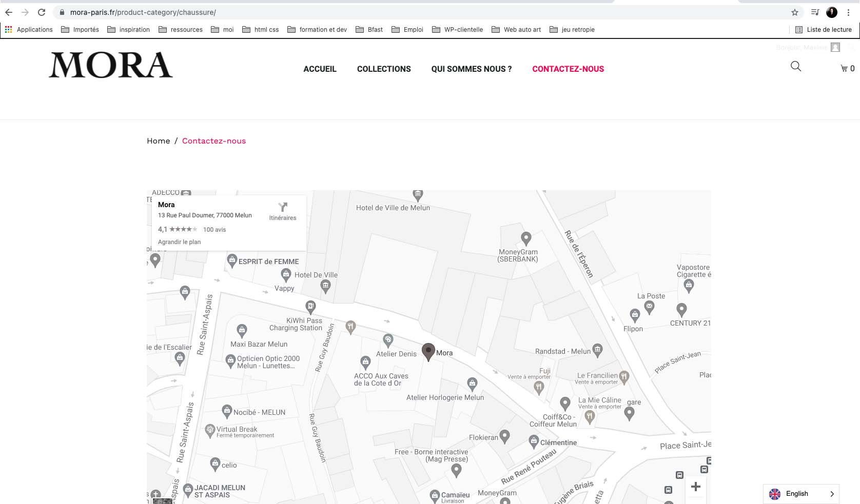Open the html css bookmark folder
The image size is (860, 504).
[x=261, y=30]
